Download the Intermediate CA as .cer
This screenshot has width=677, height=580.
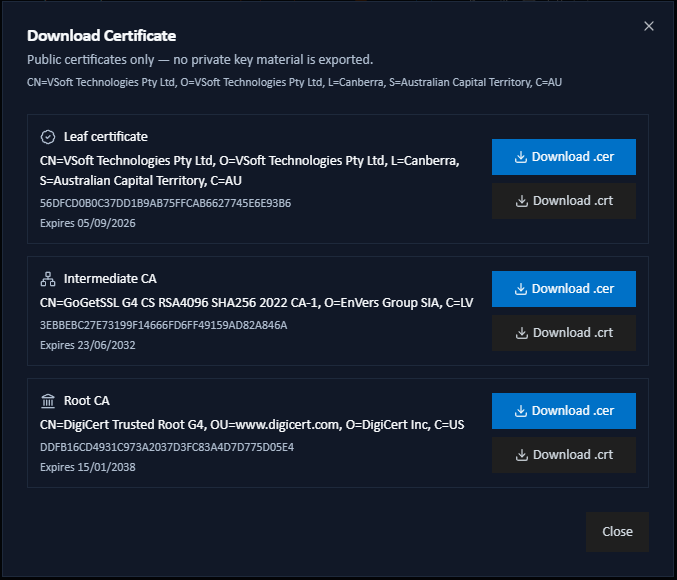(x=563, y=289)
